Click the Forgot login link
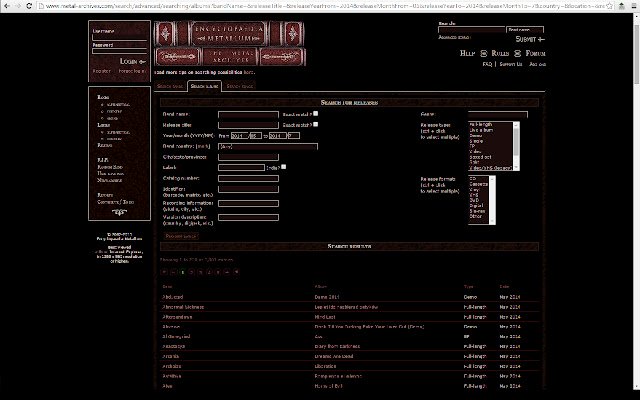Viewport: 640px width, 400px height. (132, 71)
